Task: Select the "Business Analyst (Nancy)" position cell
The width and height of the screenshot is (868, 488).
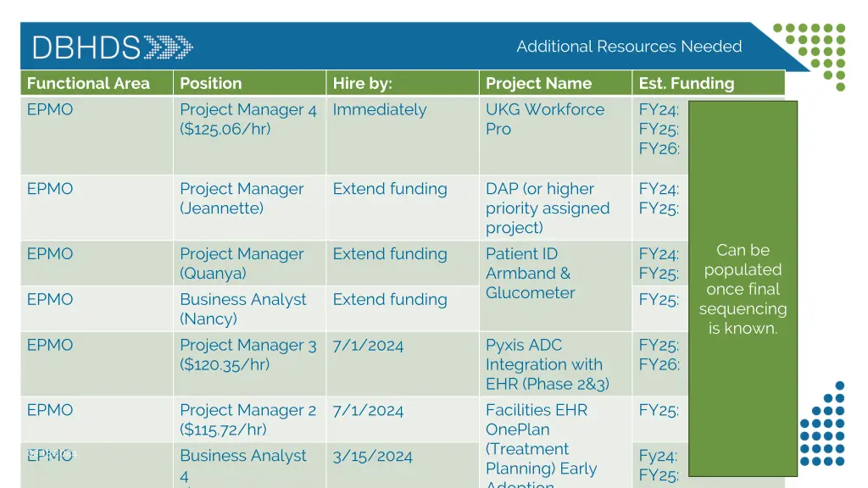Action: click(x=243, y=308)
